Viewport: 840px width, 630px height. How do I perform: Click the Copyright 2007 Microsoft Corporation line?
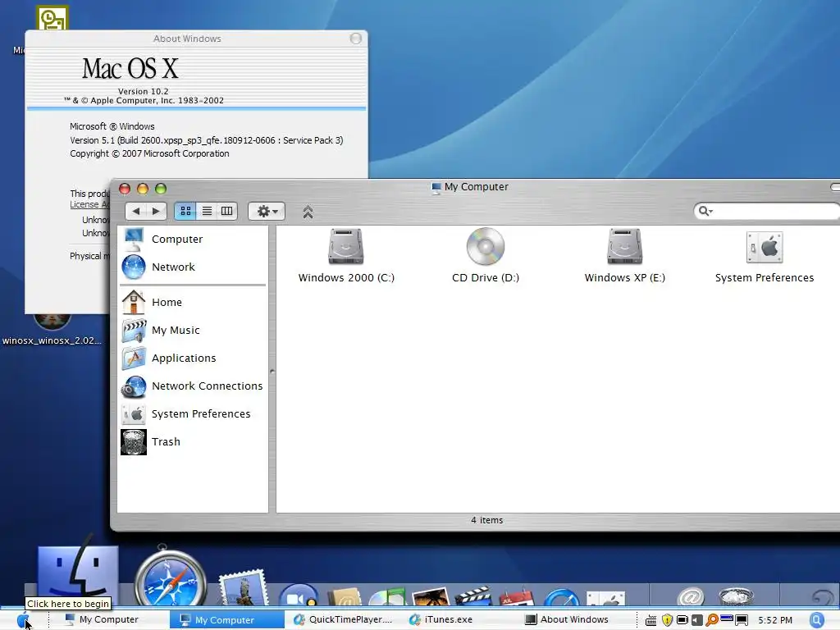point(149,153)
